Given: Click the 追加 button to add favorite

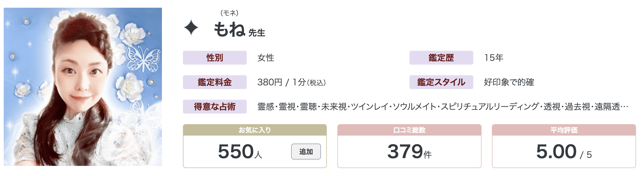Looking at the screenshot, I should point(306,152).
